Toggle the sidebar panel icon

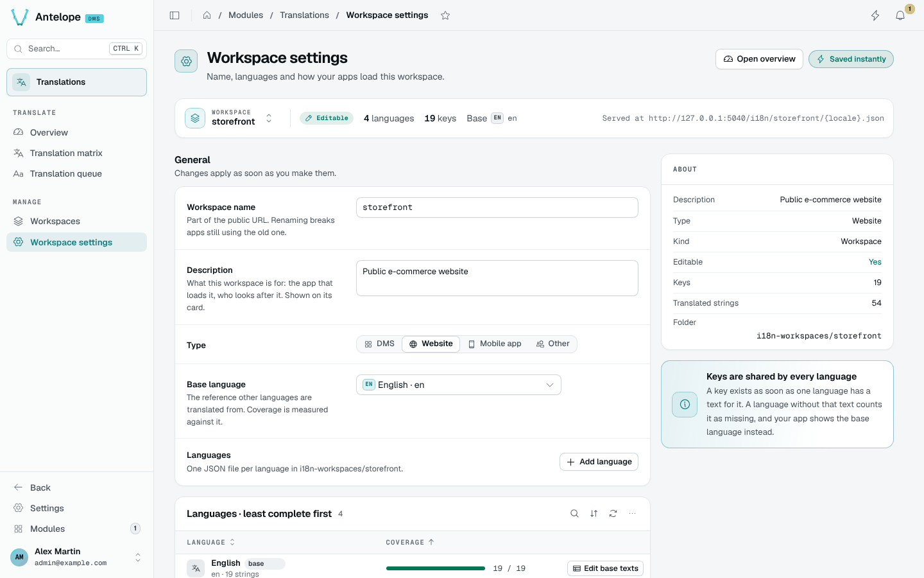[175, 15]
